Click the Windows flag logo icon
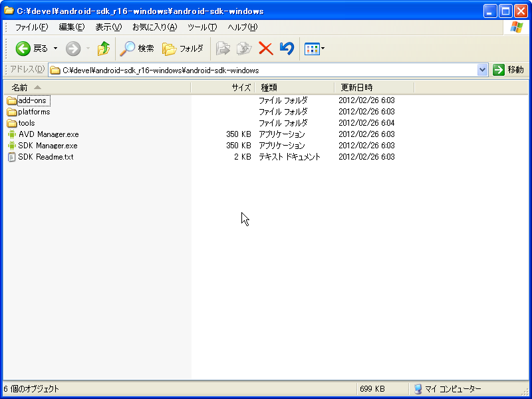The width and height of the screenshot is (532, 399). [517, 27]
